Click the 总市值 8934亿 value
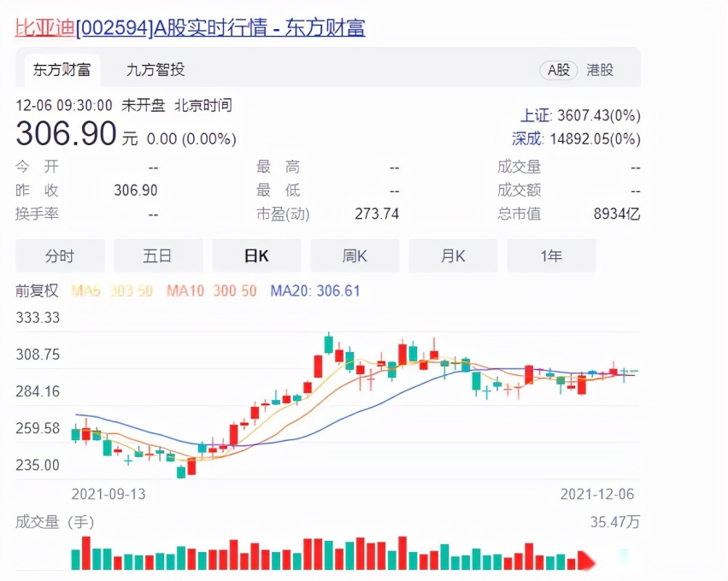 617,214
